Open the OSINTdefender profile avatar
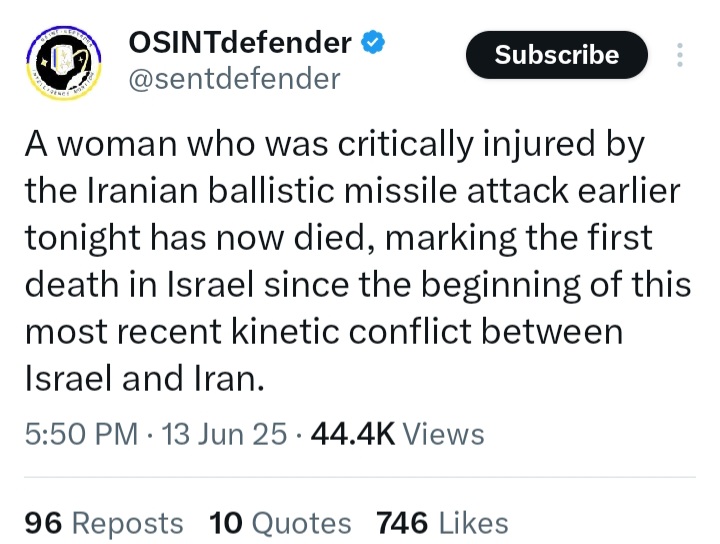 [x=63, y=62]
